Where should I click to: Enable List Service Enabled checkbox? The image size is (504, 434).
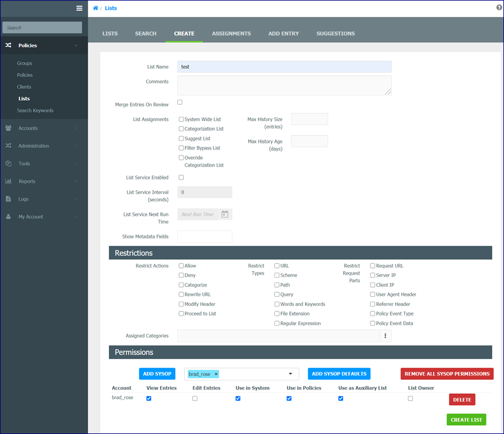coord(181,177)
